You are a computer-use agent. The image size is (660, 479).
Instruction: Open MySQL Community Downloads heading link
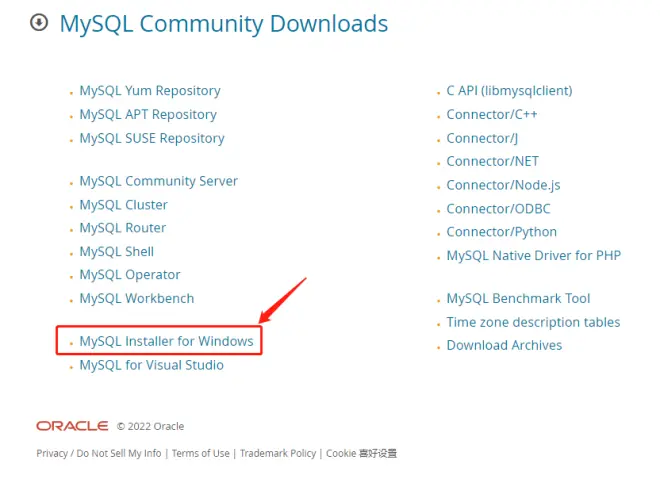[x=224, y=24]
